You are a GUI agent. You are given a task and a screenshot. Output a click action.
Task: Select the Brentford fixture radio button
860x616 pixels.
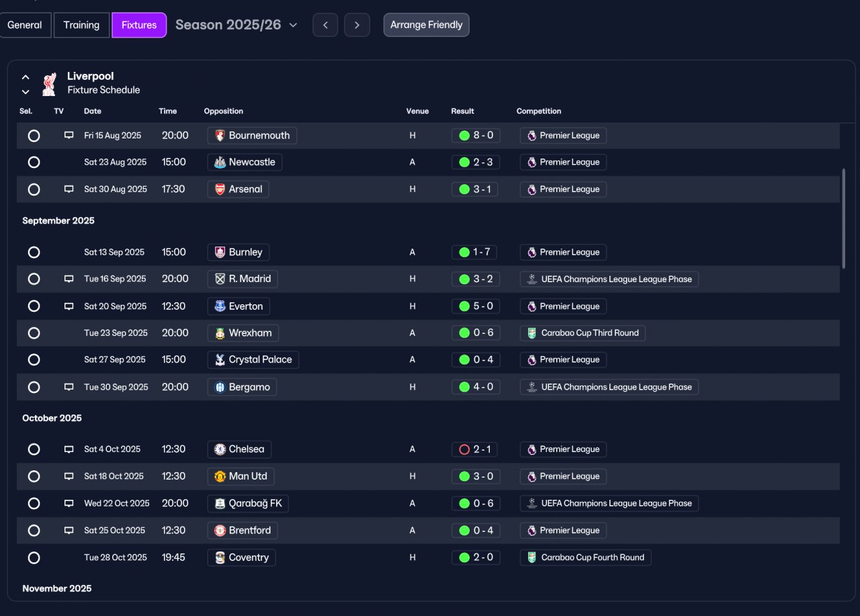tap(34, 531)
